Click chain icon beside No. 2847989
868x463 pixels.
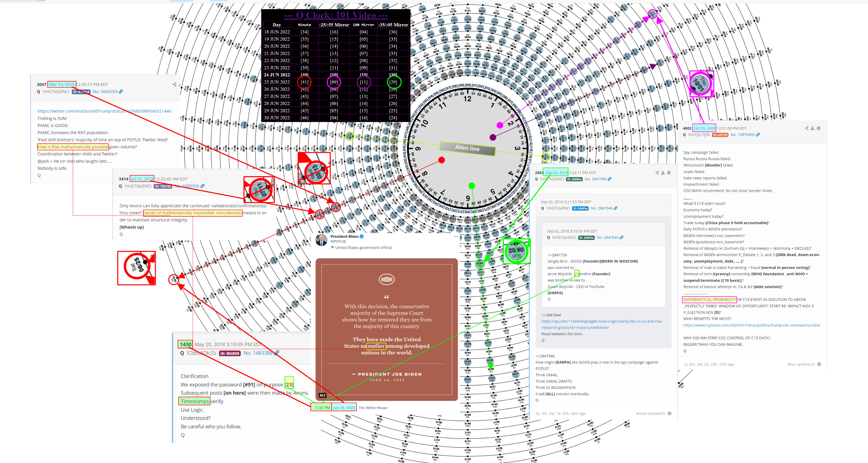(x=610, y=179)
